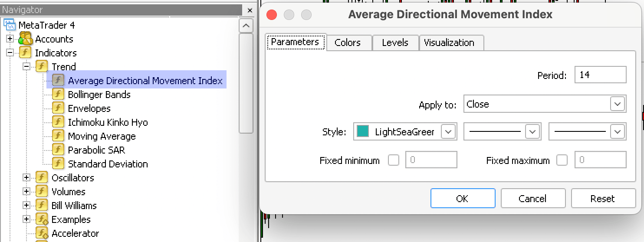Screen dimensions: 644x242
Task: Enable the Fixed maximum checkbox
Action: pos(562,160)
